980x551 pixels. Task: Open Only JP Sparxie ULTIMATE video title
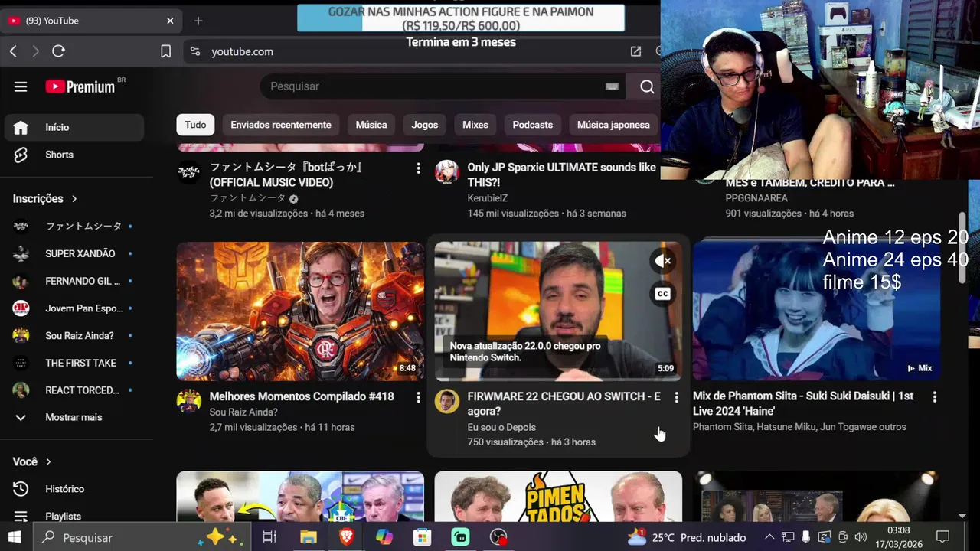[562, 174]
